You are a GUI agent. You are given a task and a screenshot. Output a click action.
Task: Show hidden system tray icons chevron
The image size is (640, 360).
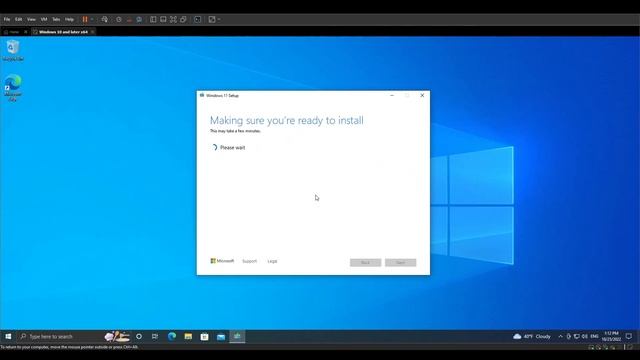pyautogui.click(x=560, y=336)
